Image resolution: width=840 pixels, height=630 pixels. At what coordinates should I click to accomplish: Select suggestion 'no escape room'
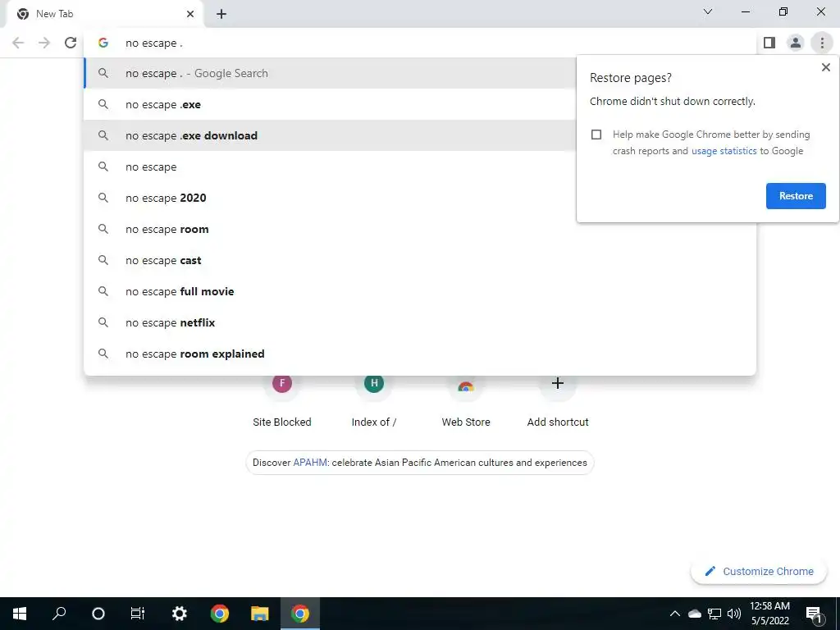(420, 229)
